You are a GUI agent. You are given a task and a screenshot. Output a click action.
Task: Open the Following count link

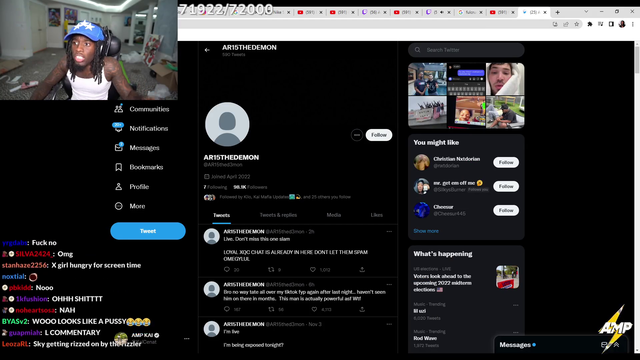(215, 187)
